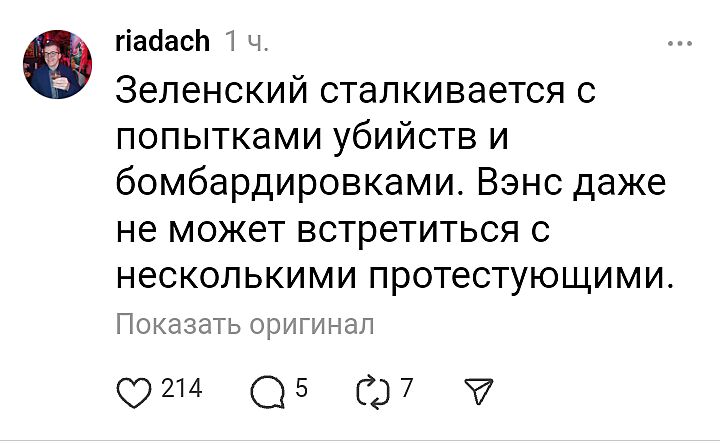Click the 214 likes count
This screenshot has width=720, height=443.
181,389
